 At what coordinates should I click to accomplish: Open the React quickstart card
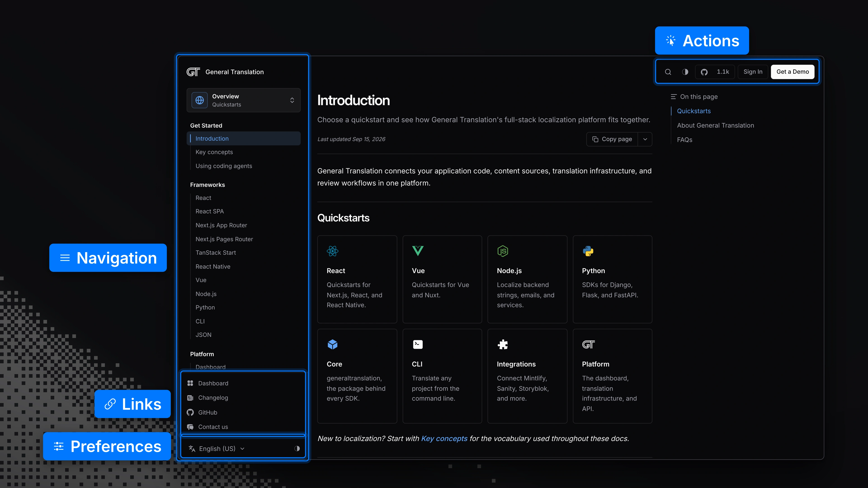[x=357, y=279]
